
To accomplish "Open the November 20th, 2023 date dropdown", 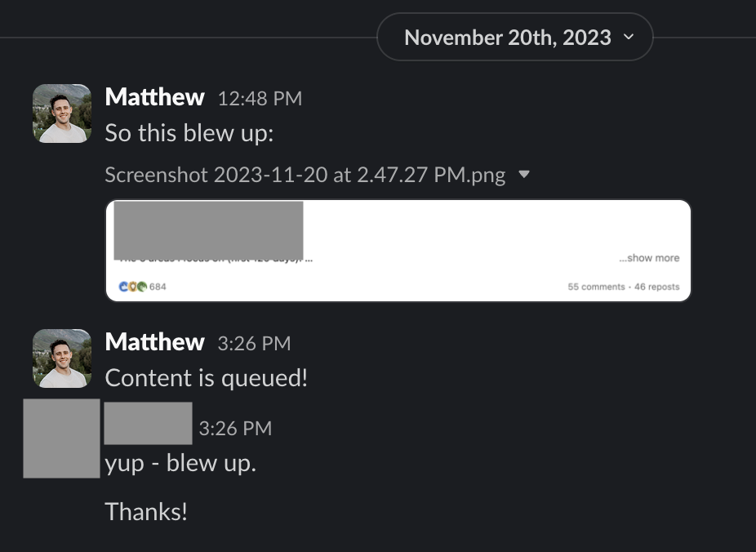I will (x=514, y=38).
